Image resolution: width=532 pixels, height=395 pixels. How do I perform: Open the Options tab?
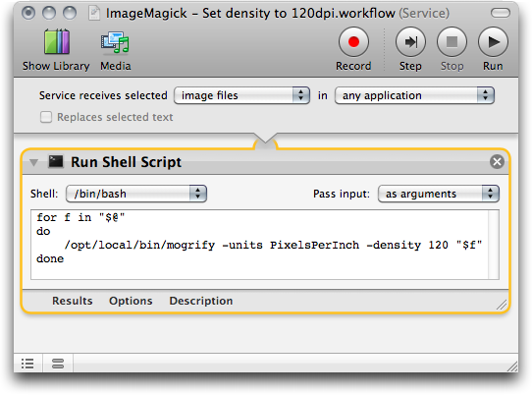(131, 301)
